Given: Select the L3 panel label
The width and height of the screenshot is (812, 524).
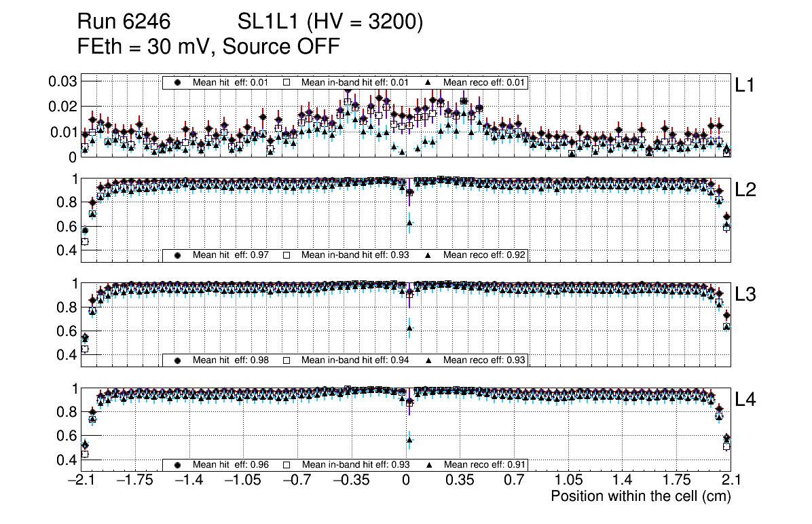Looking at the screenshot, I should 745,295.
